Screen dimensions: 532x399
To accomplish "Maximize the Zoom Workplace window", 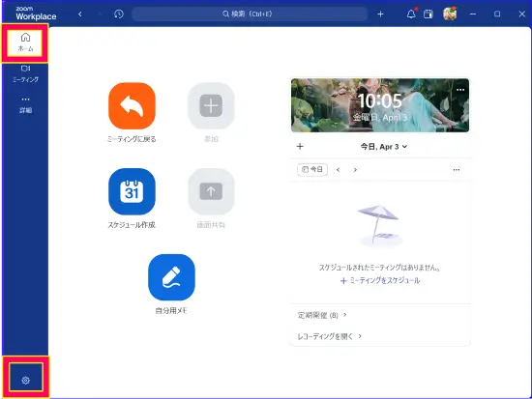I will click(497, 14).
